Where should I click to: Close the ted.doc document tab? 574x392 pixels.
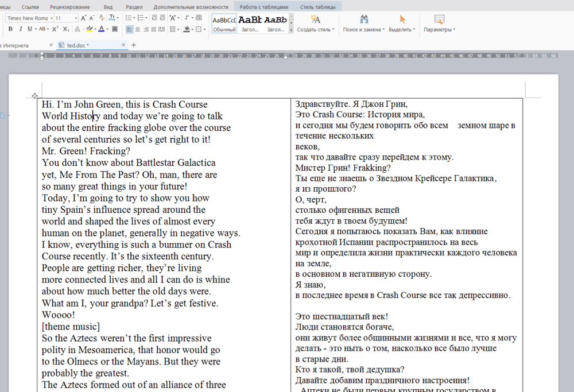[123, 45]
